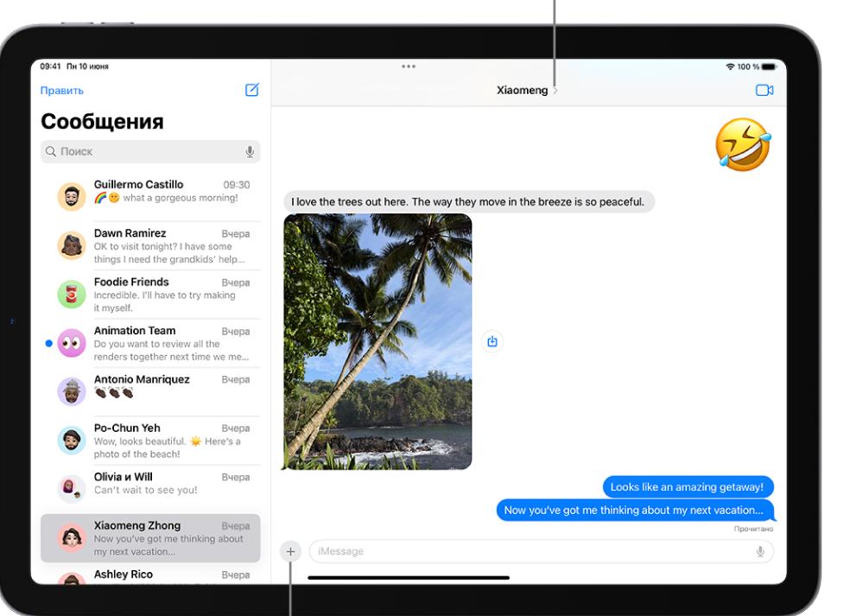Tap the Сообщения heading

click(x=103, y=121)
